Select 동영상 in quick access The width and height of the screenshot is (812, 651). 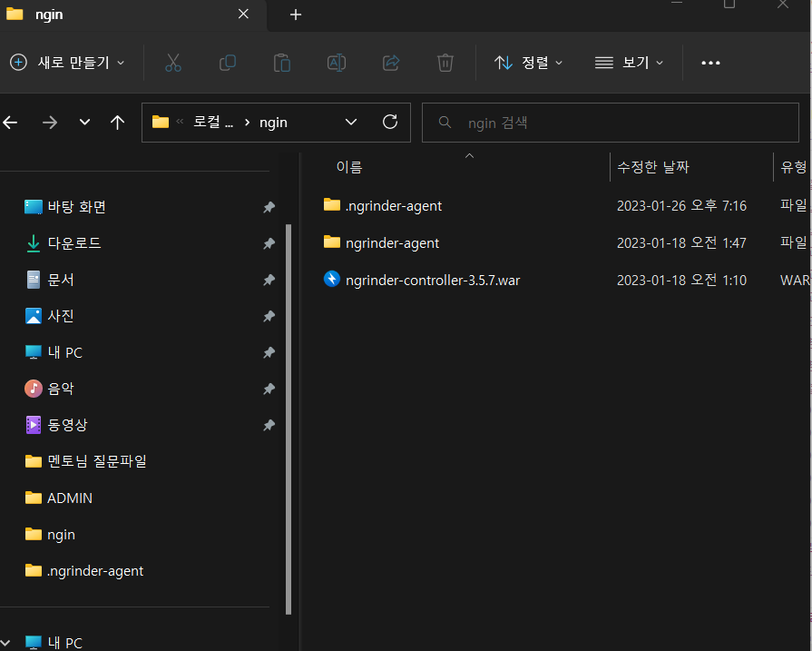(x=67, y=425)
